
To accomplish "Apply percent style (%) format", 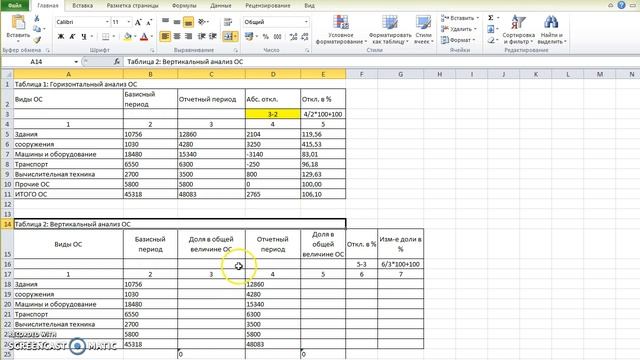I will point(266,37).
